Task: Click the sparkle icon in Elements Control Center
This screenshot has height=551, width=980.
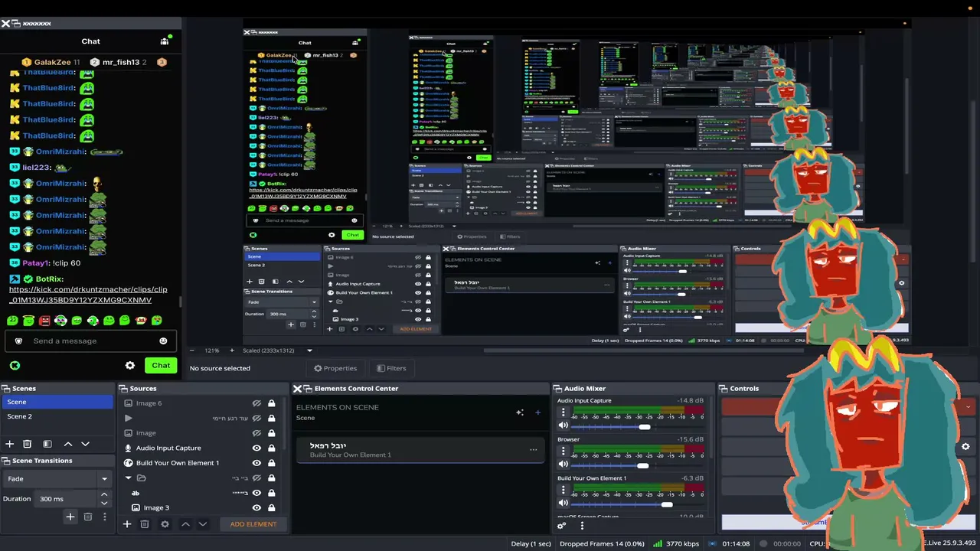Action: click(x=520, y=412)
